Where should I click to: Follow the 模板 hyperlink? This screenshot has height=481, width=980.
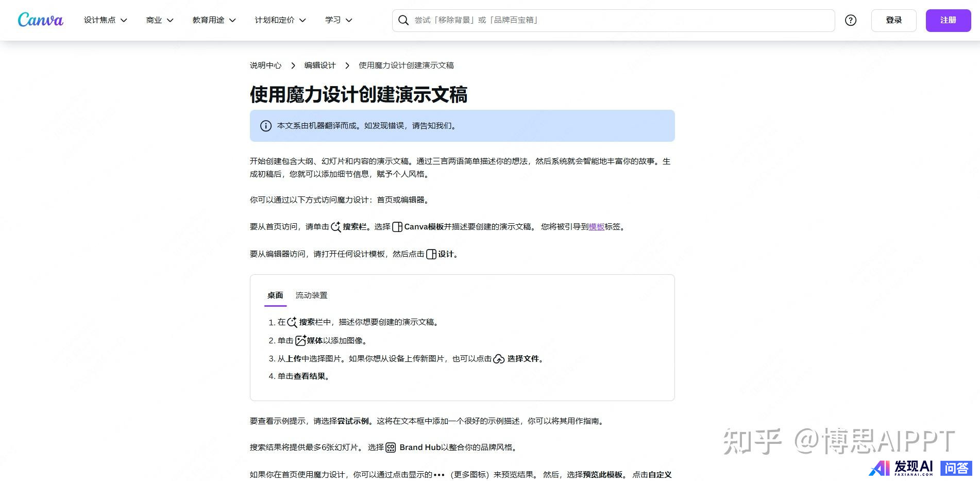click(596, 227)
